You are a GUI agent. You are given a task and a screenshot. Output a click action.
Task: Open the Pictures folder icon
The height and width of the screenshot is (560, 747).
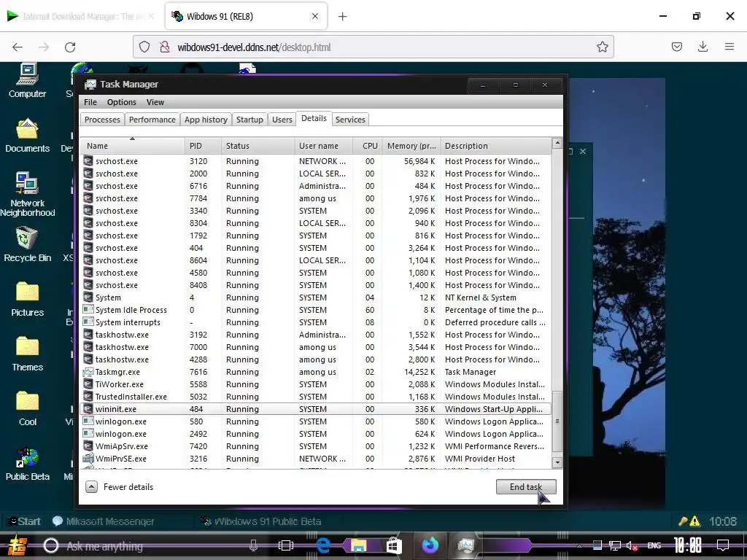(x=27, y=292)
